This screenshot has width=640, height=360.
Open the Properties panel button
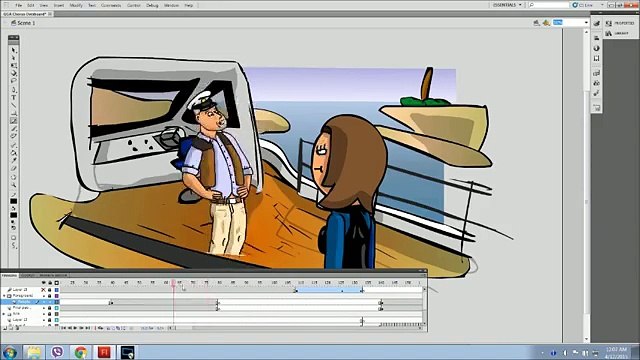[x=620, y=23]
